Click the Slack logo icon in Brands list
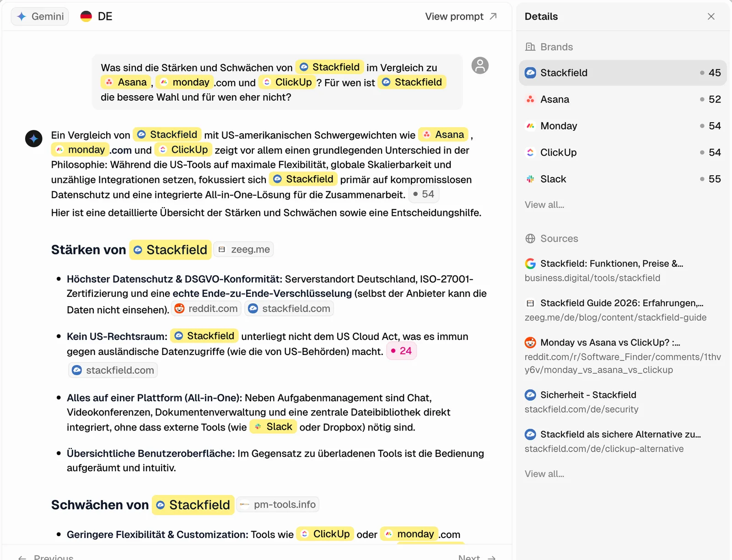732x560 pixels. [x=530, y=179]
